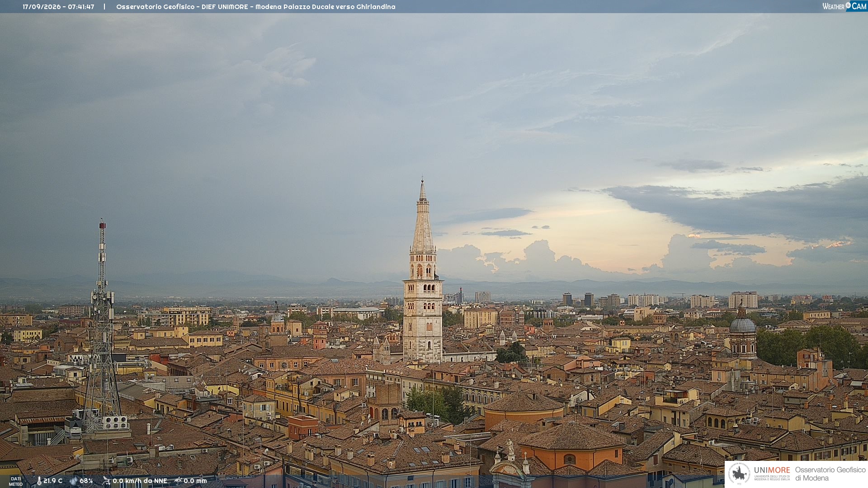
Task: Click the WeatherCam eye lens icon
Action: [x=848, y=5]
